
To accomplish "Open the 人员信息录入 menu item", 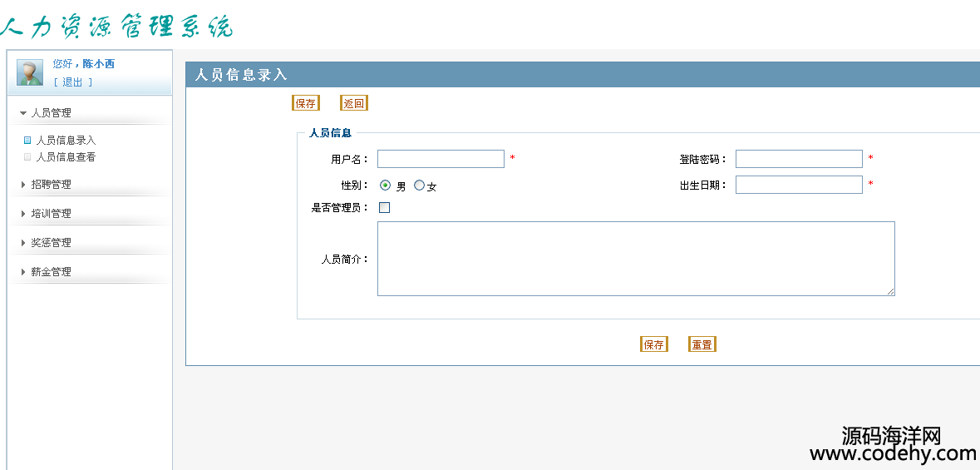I will click(66, 141).
